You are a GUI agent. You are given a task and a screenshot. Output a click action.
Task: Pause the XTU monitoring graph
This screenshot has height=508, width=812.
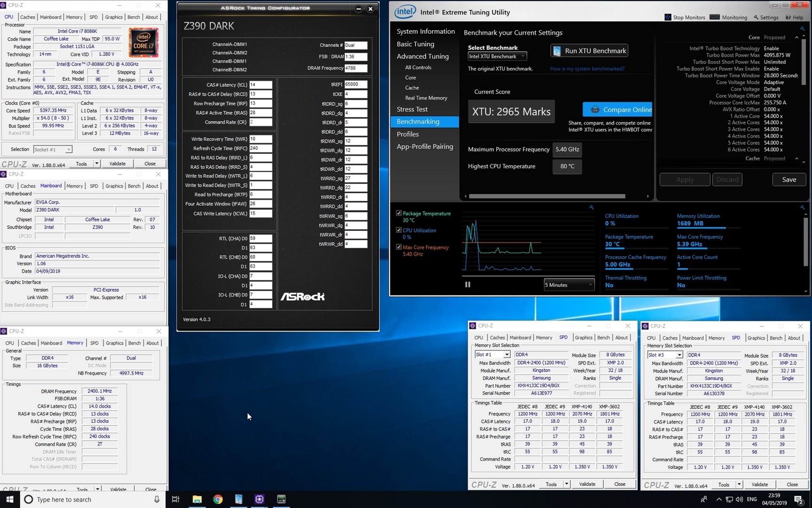point(468,285)
